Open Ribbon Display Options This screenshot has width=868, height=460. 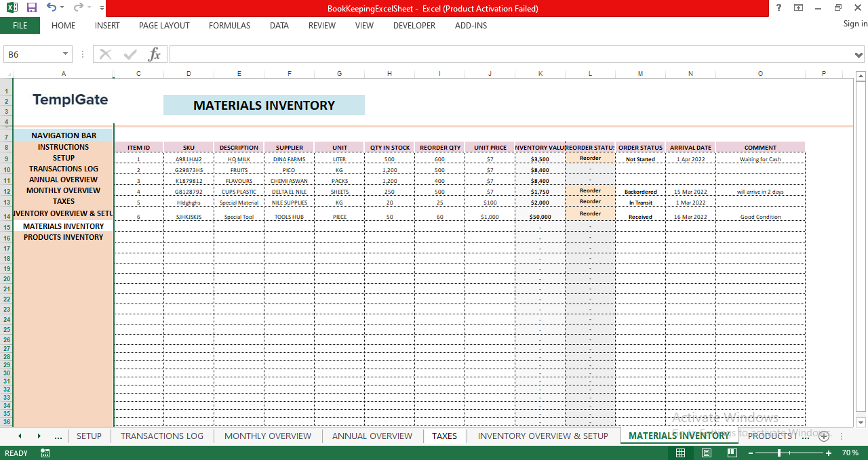tap(798, 8)
